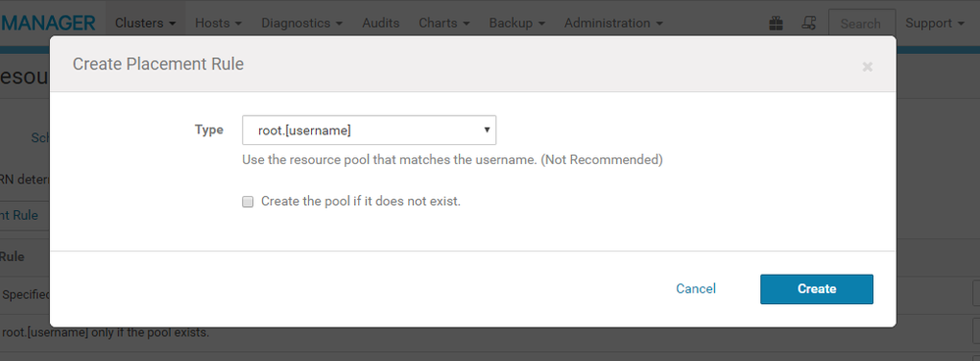Expand the Clusters menu

145,24
